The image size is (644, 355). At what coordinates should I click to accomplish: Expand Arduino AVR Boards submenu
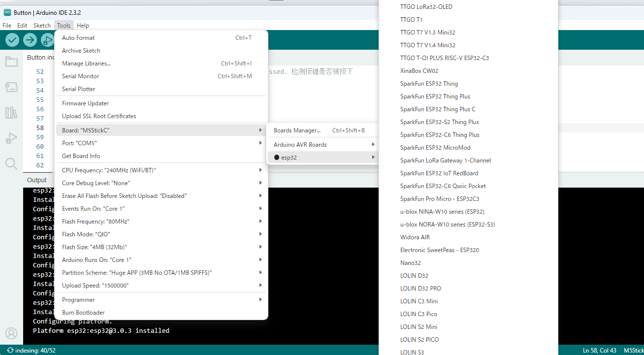click(x=322, y=145)
